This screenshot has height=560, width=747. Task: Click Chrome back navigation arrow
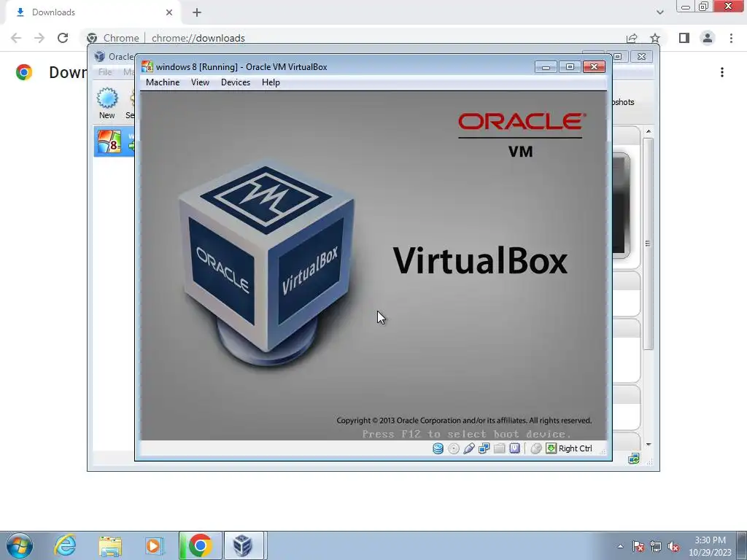[x=16, y=38]
